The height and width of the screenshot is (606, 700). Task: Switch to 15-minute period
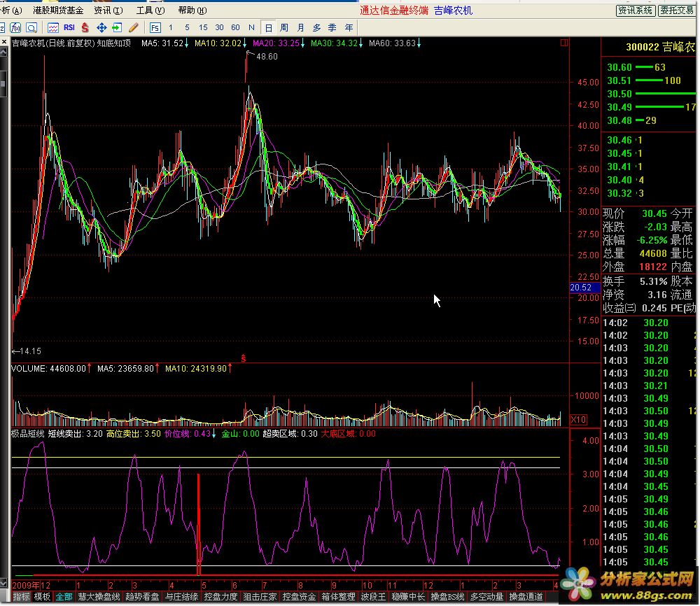[x=203, y=28]
